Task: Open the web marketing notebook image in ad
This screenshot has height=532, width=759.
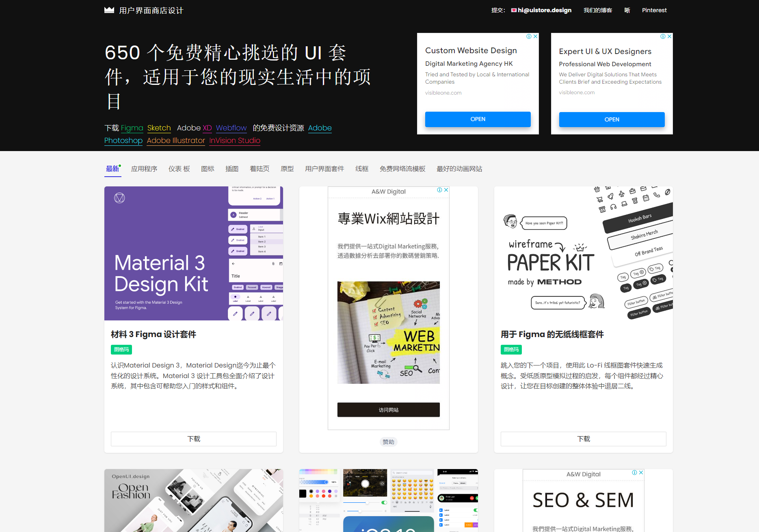Action: coord(389,333)
